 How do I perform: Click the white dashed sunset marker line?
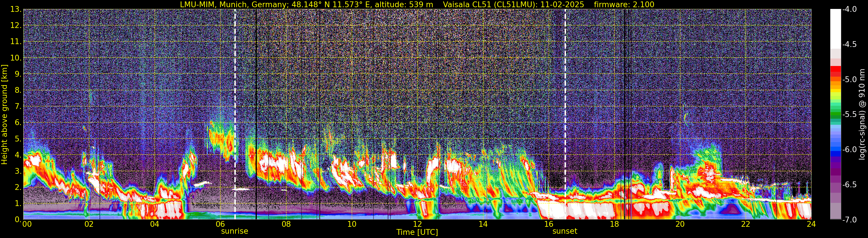565,114
